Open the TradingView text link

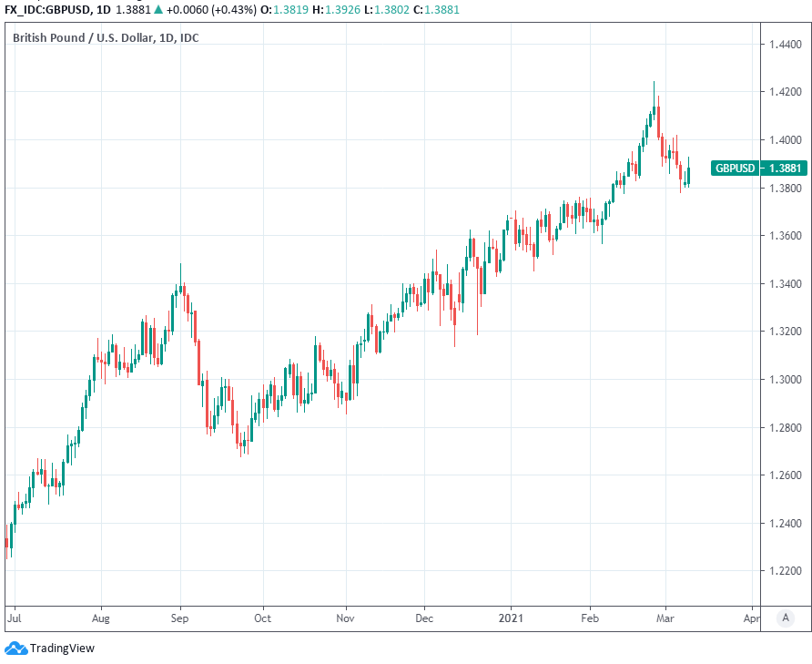62,649
